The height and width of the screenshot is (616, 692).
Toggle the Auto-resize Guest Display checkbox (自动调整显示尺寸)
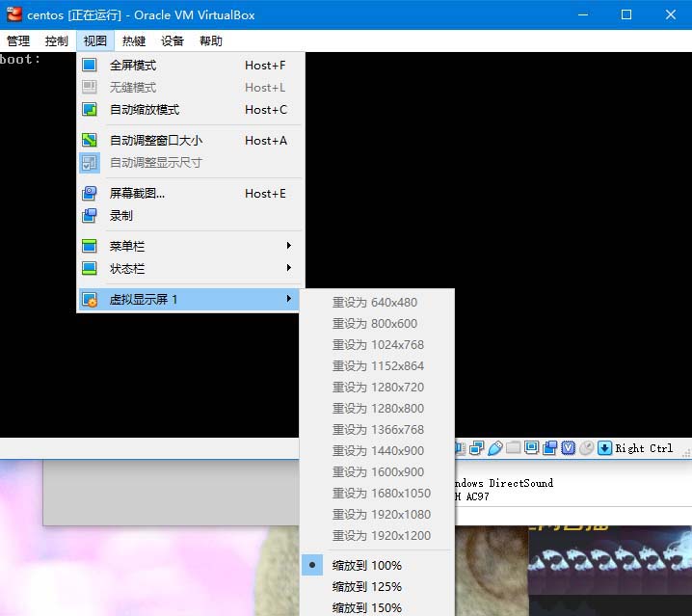[89, 163]
